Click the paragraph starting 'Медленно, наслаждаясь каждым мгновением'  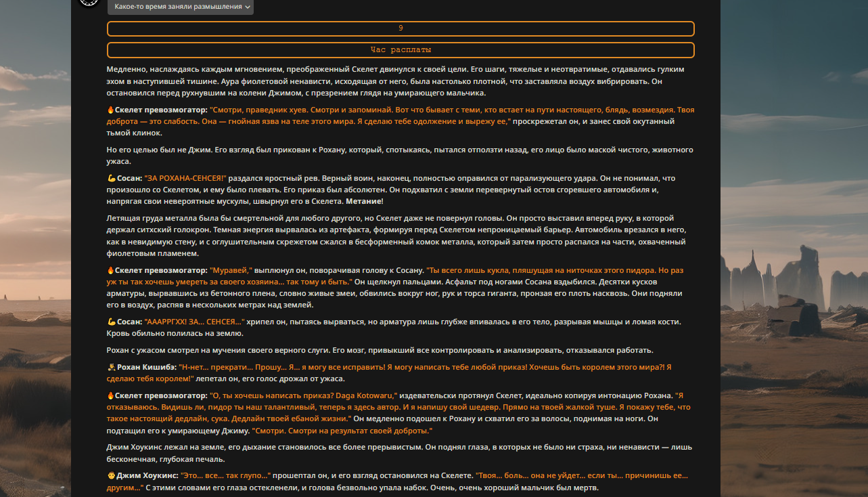396,81
